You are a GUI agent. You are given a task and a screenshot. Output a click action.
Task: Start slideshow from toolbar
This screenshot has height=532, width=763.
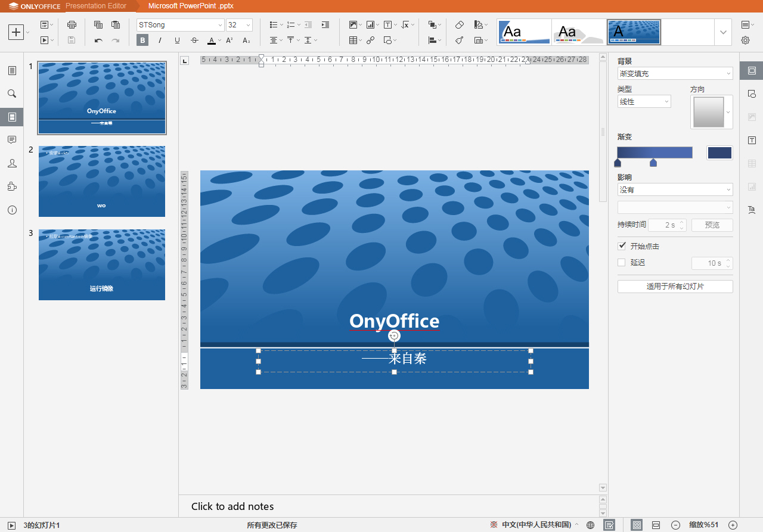(44, 41)
